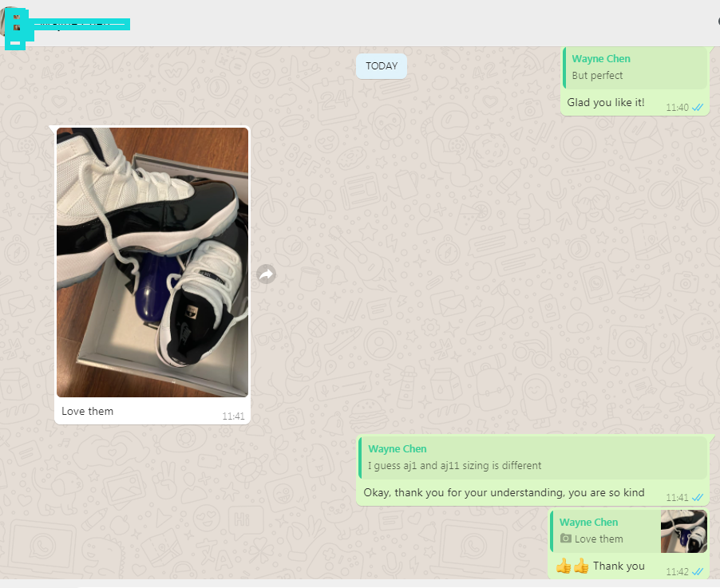Open the sneaker photo in the chat
Image resolution: width=720 pixels, height=588 pixels.
click(x=152, y=262)
